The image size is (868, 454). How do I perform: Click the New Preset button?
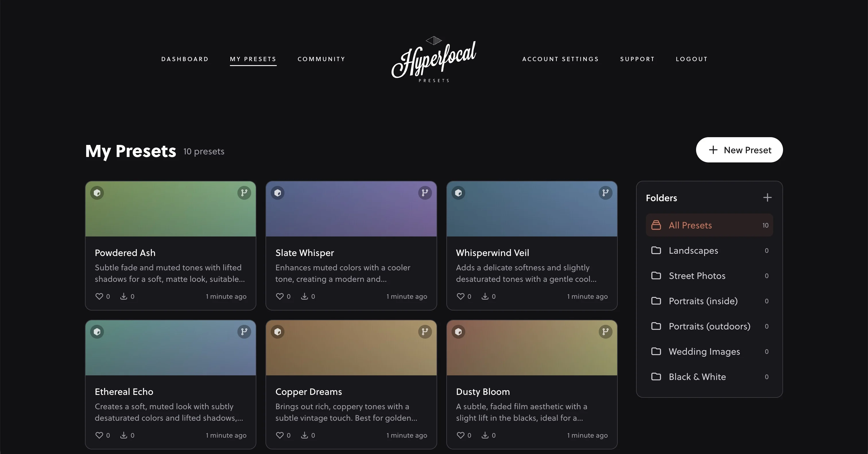(x=739, y=150)
